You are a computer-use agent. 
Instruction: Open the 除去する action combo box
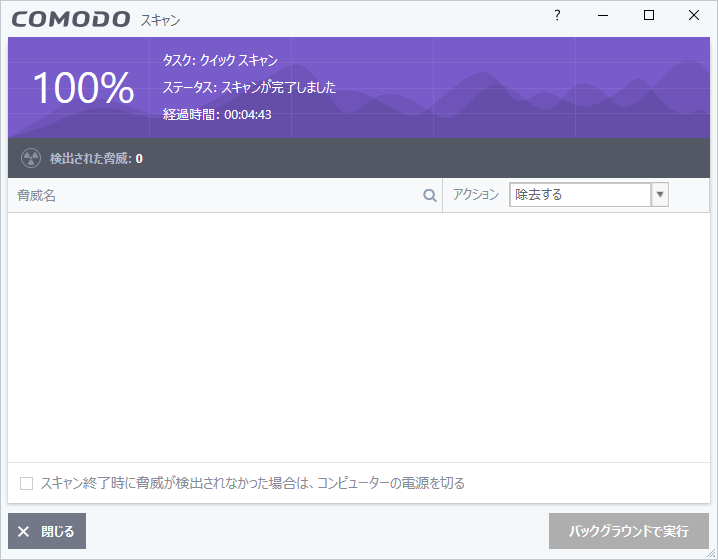click(x=580, y=195)
